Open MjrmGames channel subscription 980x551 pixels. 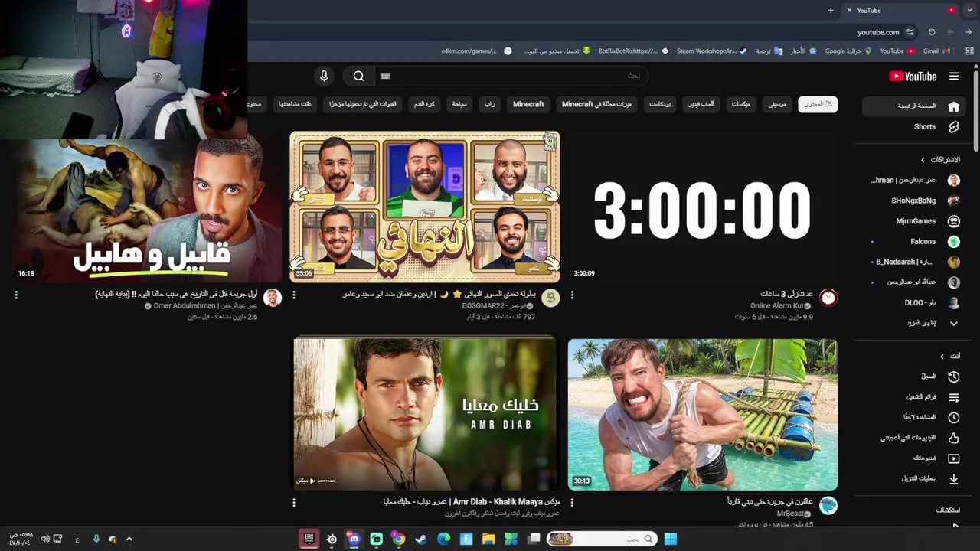pyautogui.click(x=914, y=221)
